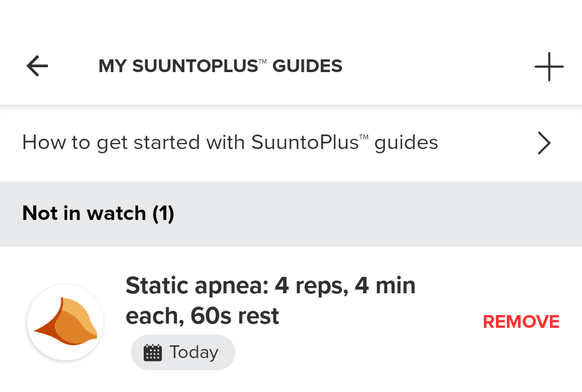Remove the Static apnea guide entry
The height and width of the screenshot is (392, 582).
(x=521, y=322)
